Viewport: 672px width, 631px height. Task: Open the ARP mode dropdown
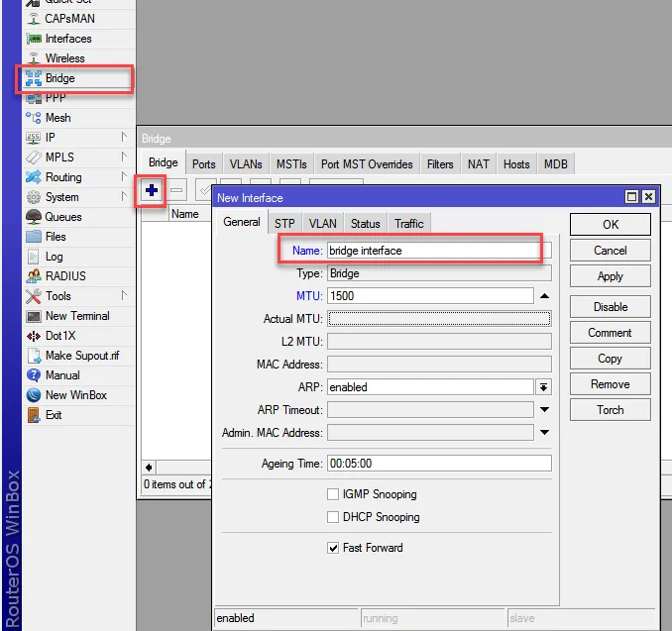(544, 387)
